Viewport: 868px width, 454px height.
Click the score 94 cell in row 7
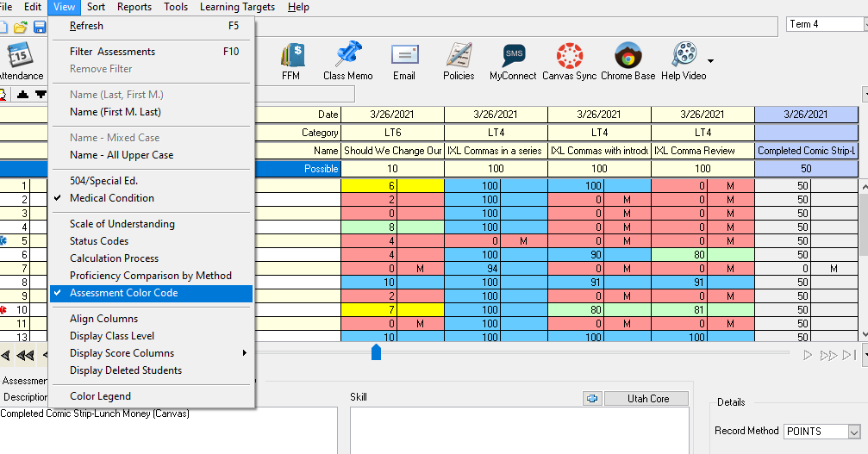coord(472,268)
